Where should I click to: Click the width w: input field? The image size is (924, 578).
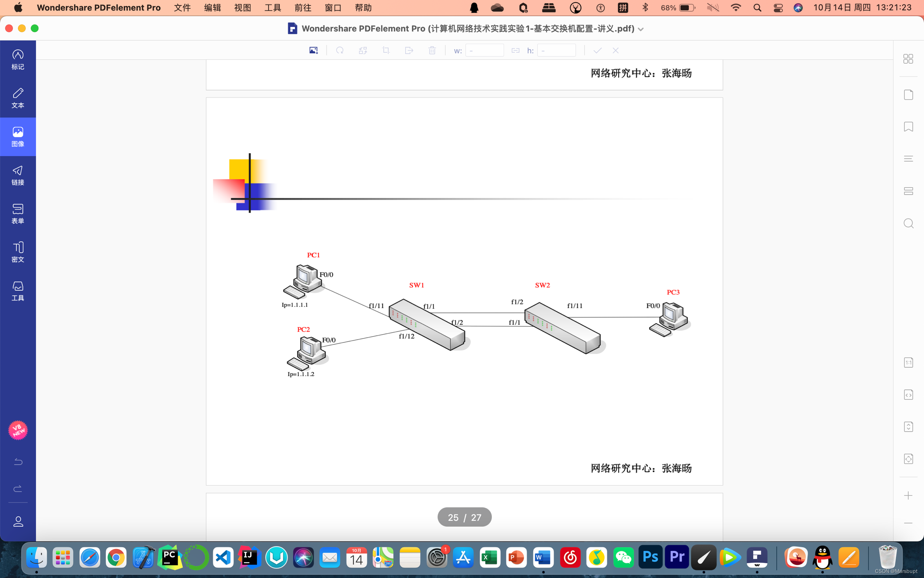pos(484,50)
